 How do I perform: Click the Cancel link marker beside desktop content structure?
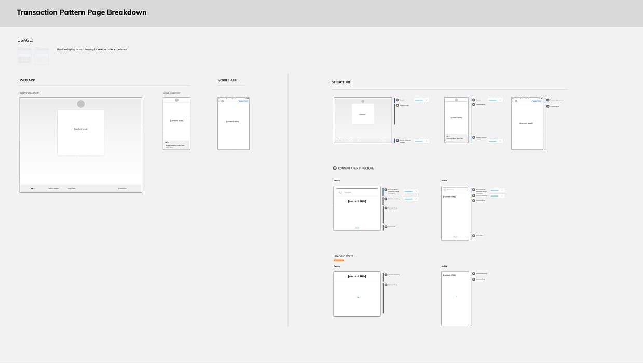[386, 227]
